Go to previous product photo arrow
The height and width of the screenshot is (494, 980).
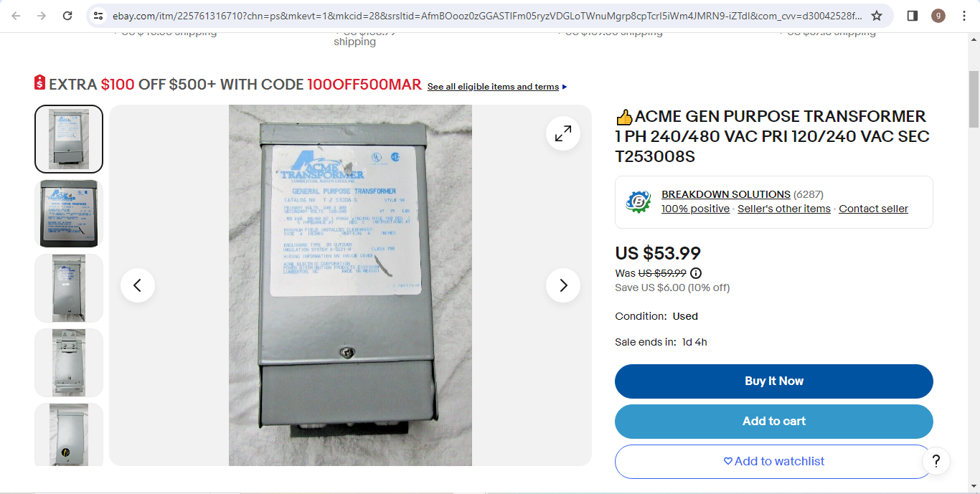(x=138, y=285)
